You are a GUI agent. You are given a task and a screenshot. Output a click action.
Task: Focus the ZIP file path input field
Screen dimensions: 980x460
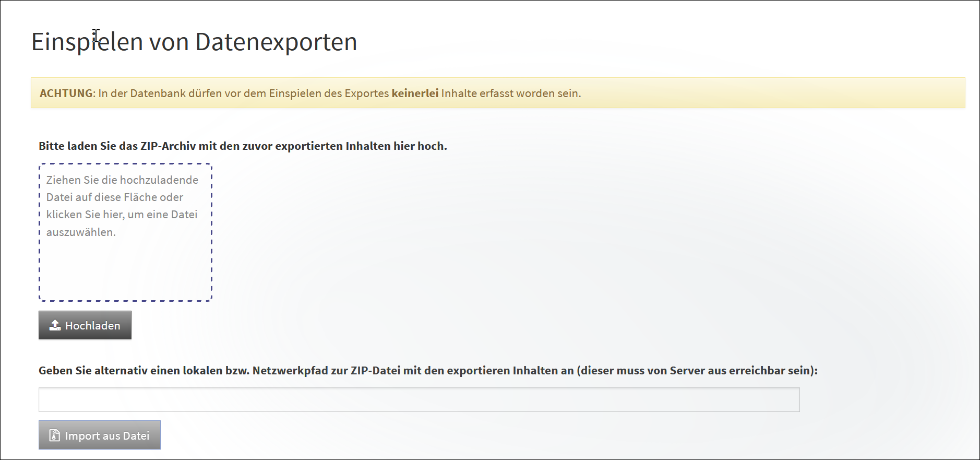tap(419, 399)
